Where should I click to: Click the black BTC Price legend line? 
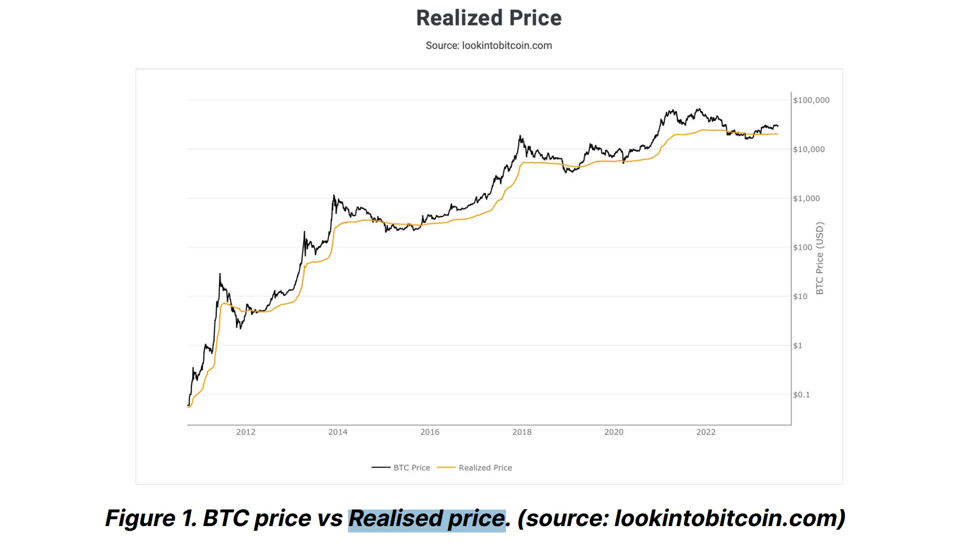tap(381, 468)
